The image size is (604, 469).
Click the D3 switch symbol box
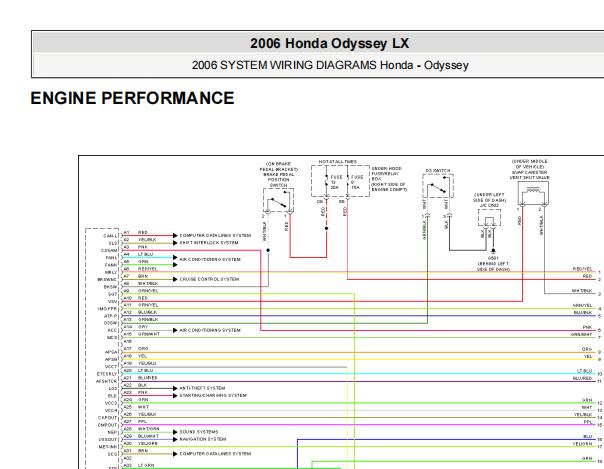point(438,186)
